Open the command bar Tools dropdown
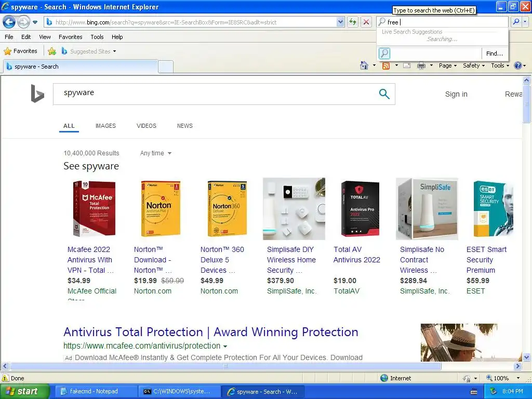Viewport: 532px width, 399px height. [x=500, y=65]
